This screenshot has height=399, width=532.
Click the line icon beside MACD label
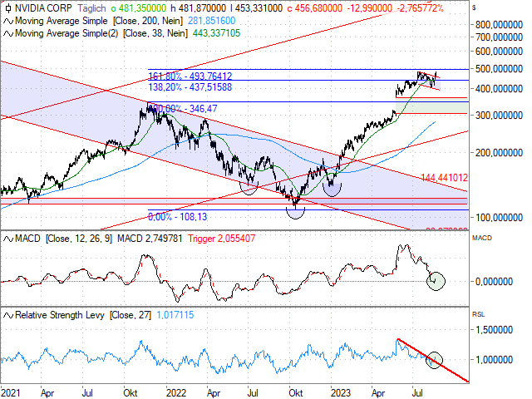(x=8, y=239)
